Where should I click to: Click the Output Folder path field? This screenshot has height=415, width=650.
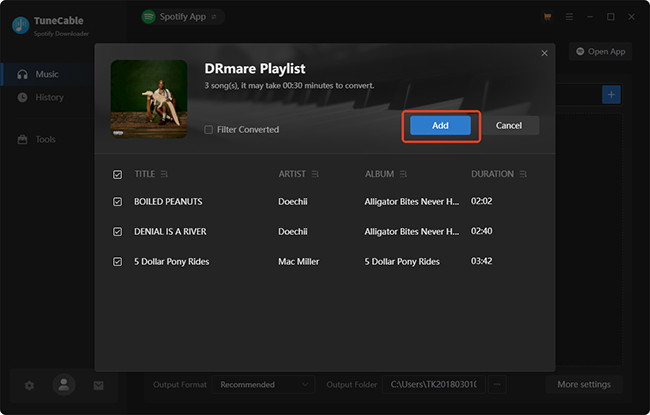coord(434,385)
